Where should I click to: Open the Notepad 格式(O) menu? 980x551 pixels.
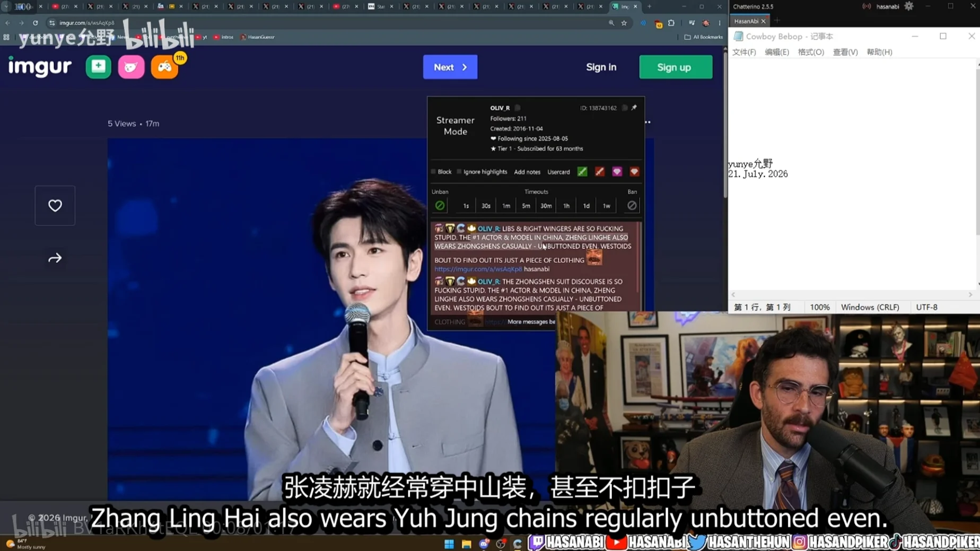[x=811, y=52]
